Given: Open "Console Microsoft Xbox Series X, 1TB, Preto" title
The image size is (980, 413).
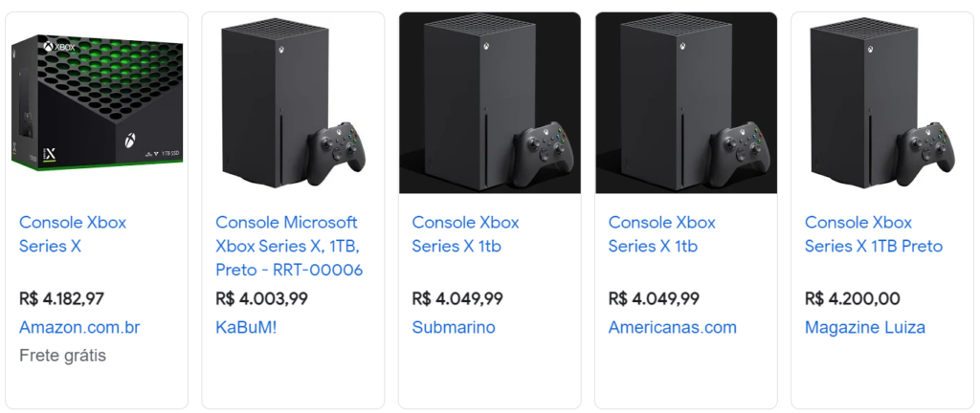Looking at the screenshot, I should 289,246.
